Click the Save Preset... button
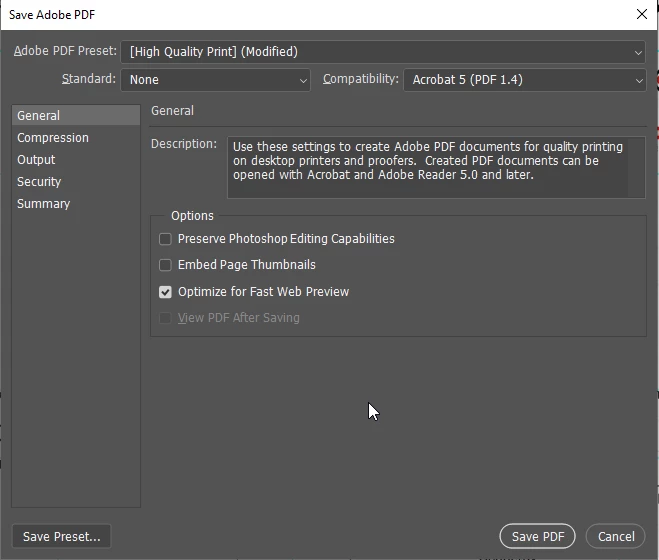659x560 pixels. (62, 536)
